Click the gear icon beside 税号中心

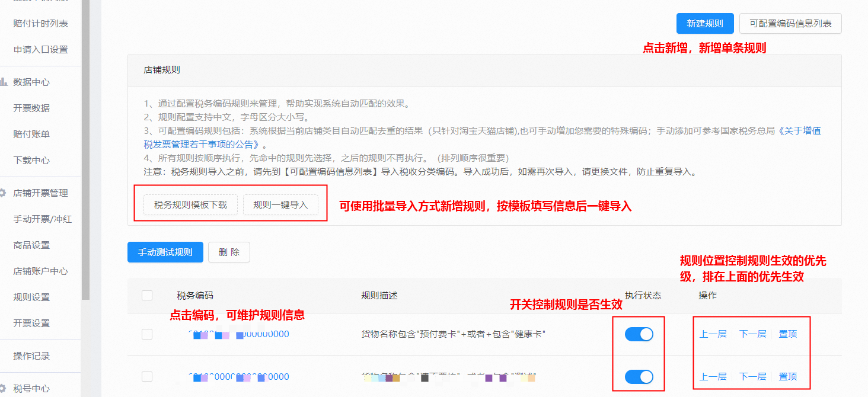click(3, 389)
